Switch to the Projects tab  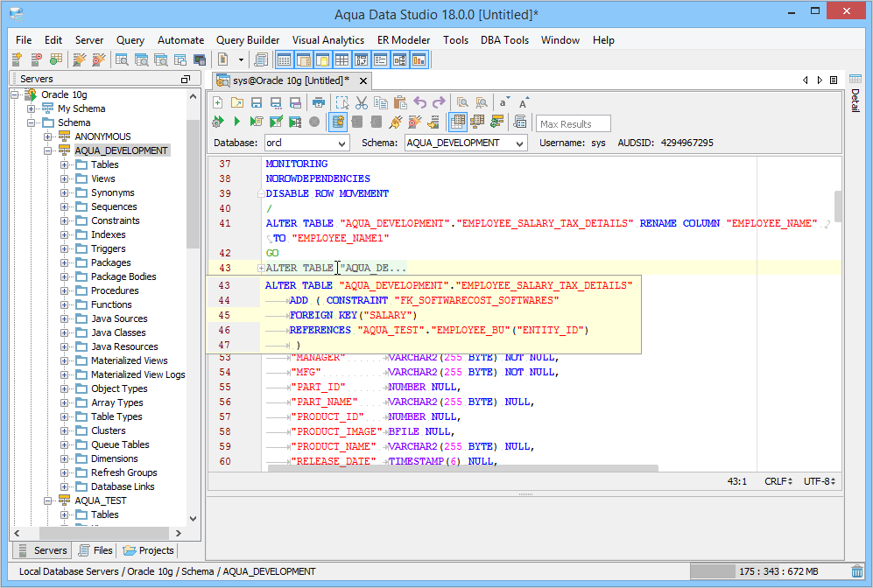(x=149, y=550)
